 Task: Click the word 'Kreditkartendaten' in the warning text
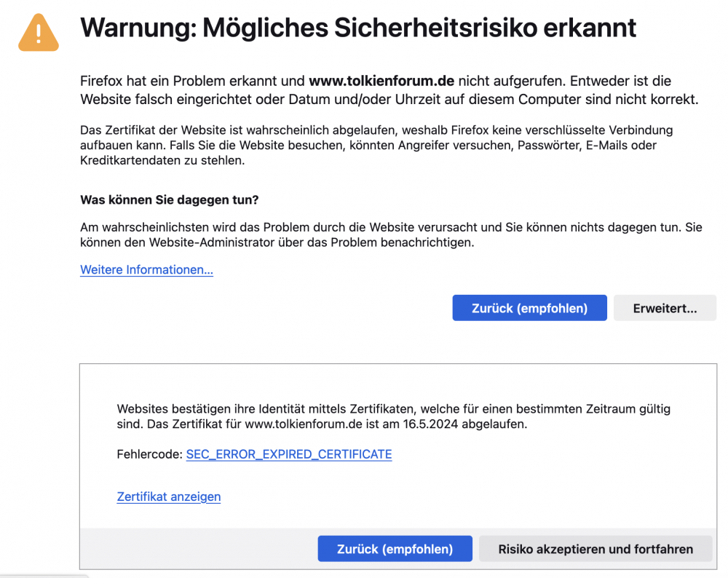[128, 160]
